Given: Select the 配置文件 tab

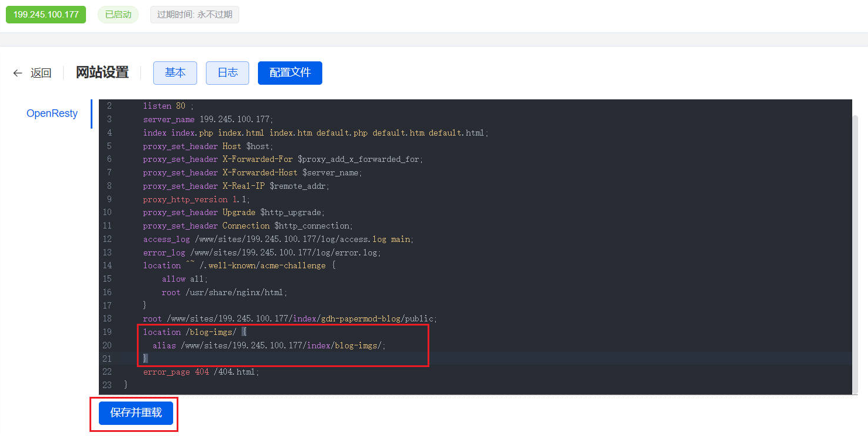Looking at the screenshot, I should point(290,73).
